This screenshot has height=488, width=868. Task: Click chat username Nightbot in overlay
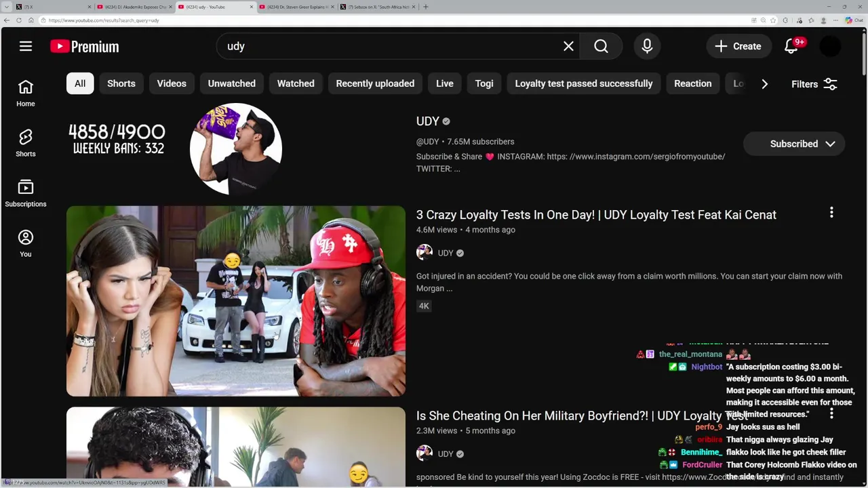[x=707, y=367]
